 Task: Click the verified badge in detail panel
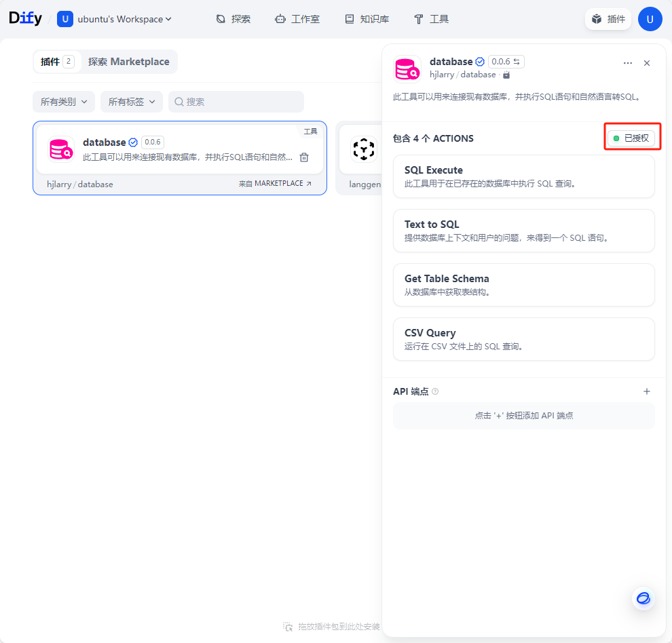pos(480,62)
